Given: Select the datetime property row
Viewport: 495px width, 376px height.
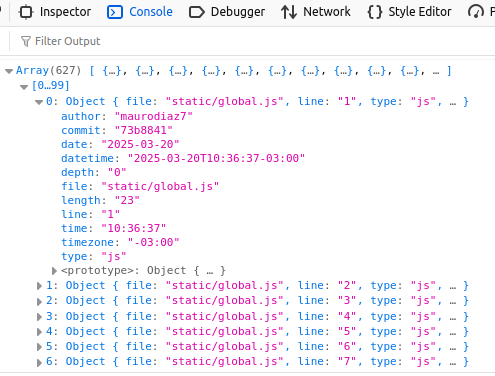Looking at the screenshot, I should coord(183,158).
